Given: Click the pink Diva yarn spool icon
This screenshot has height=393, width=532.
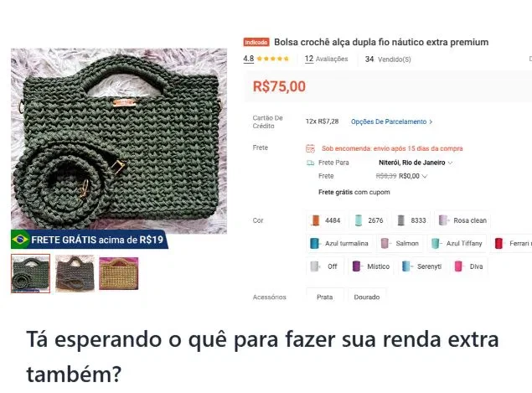Looking at the screenshot, I should [x=458, y=266].
